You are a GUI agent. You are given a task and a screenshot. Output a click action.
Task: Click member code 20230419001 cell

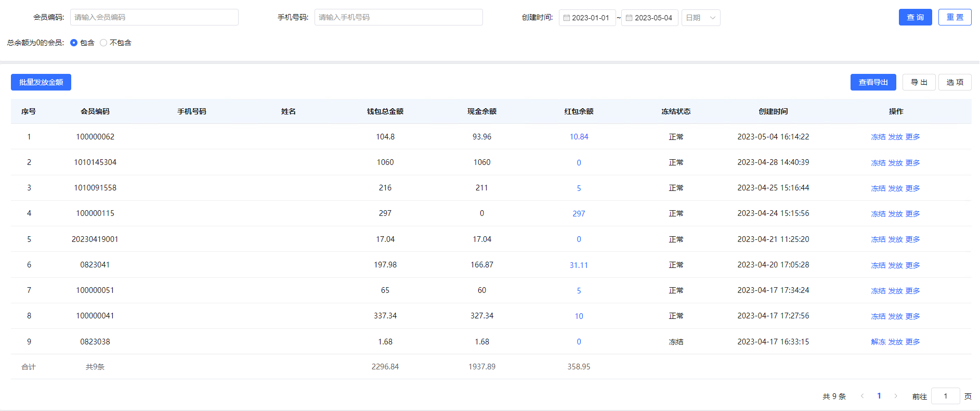click(x=95, y=239)
